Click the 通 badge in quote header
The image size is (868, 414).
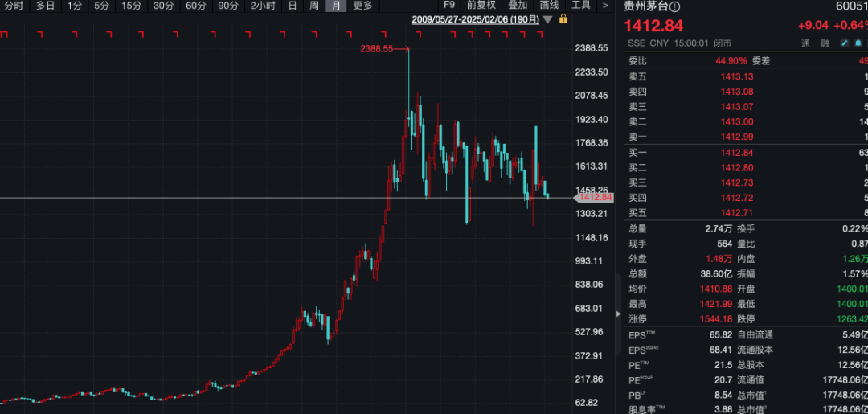[805, 43]
